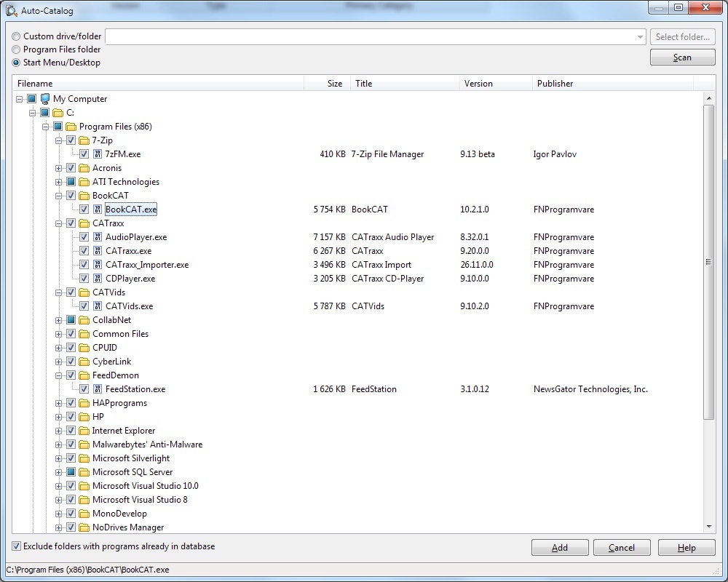Click the CATVids.exe file icon
Viewport: 728px width, 582px height.
(x=98, y=306)
